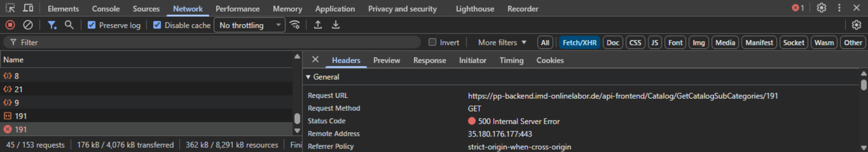Expand the More filters dropdown
Screen dimensions: 868x152
pyautogui.click(x=502, y=43)
